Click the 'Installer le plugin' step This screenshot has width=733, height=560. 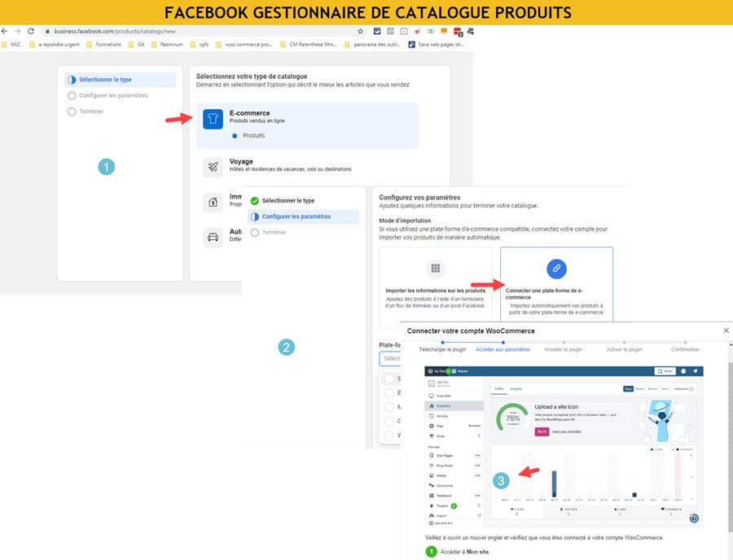[x=564, y=349]
